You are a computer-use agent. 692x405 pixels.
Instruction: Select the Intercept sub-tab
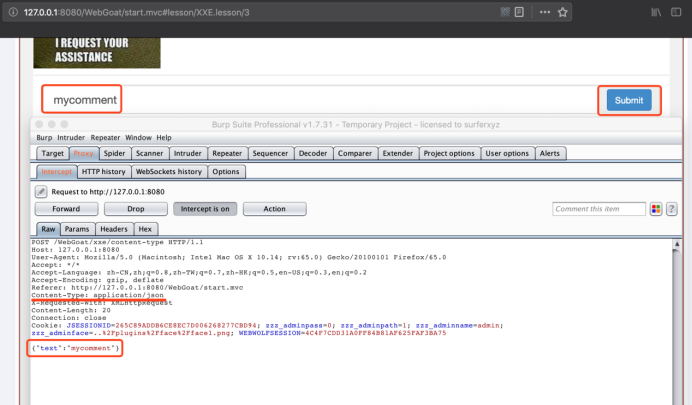point(56,172)
